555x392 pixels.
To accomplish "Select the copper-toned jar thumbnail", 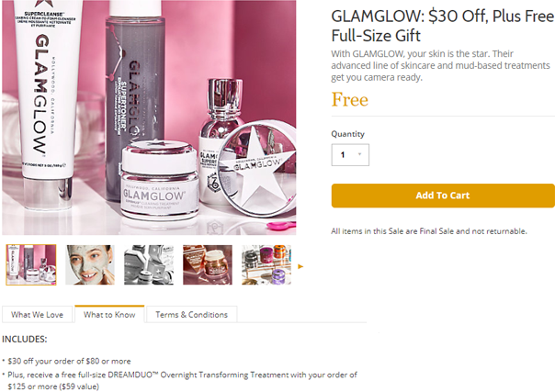I will (x=208, y=264).
